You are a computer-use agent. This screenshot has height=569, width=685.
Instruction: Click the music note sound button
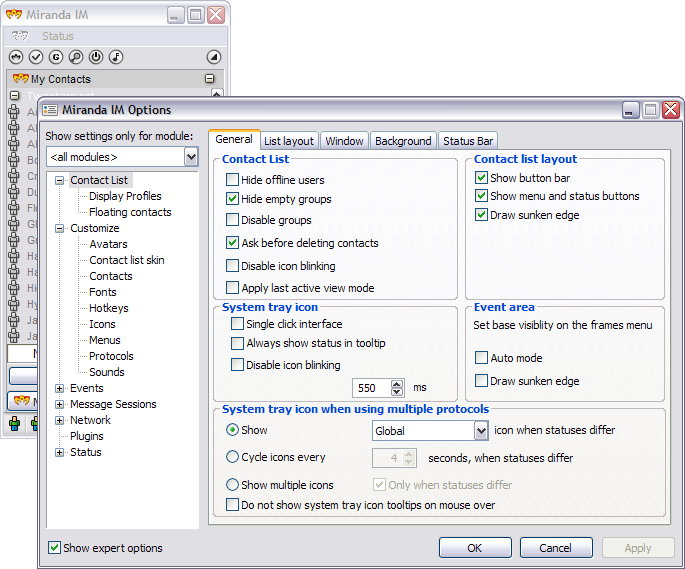tap(116, 57)
